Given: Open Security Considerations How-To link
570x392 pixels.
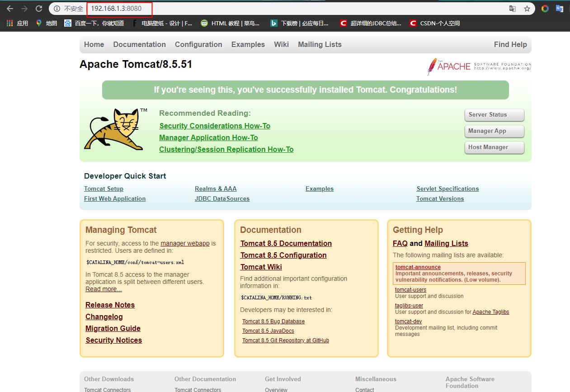Looking at the screenshot, I should click(x=215, y=126).
